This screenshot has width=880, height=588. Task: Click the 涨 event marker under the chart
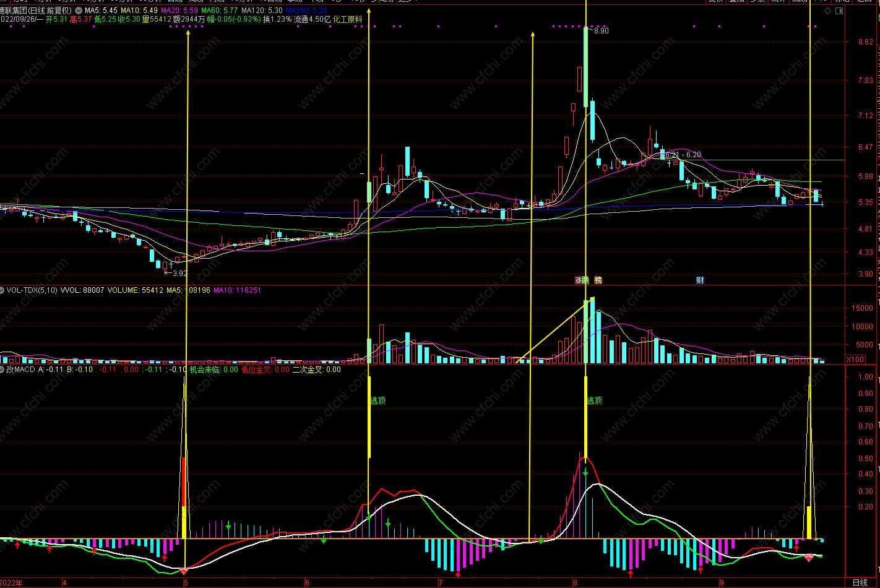tap(579, 280)
